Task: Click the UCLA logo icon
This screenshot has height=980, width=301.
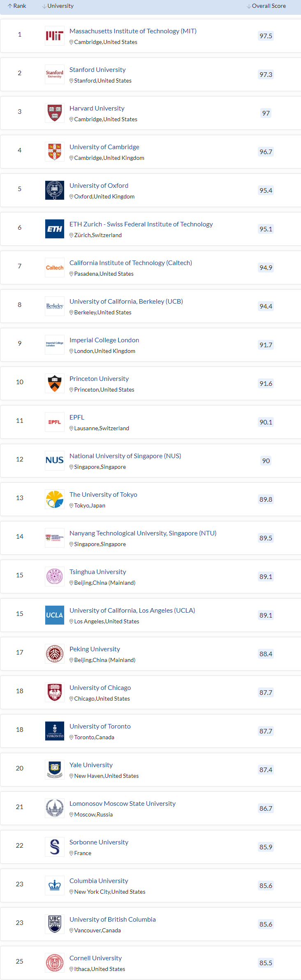Action: 54,615
